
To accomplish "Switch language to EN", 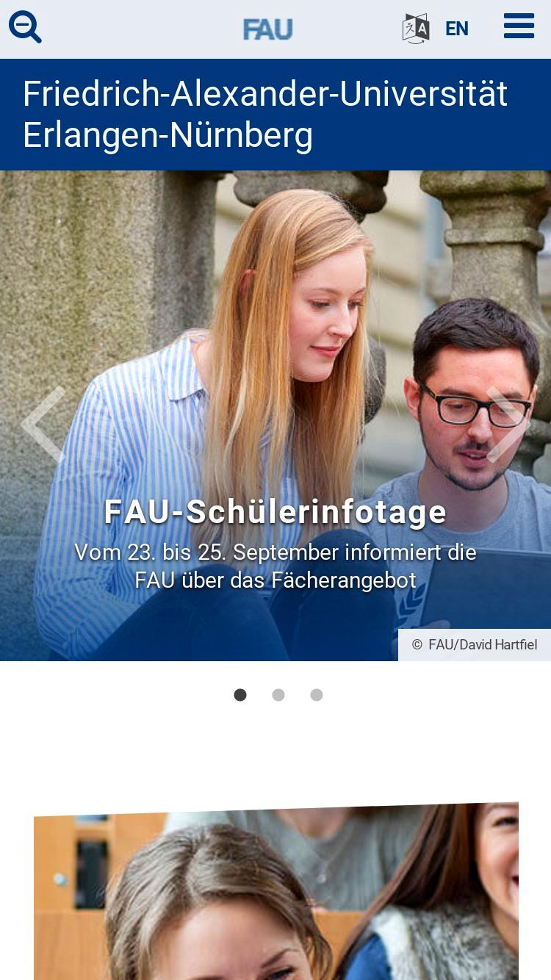I will click(456, 29).
